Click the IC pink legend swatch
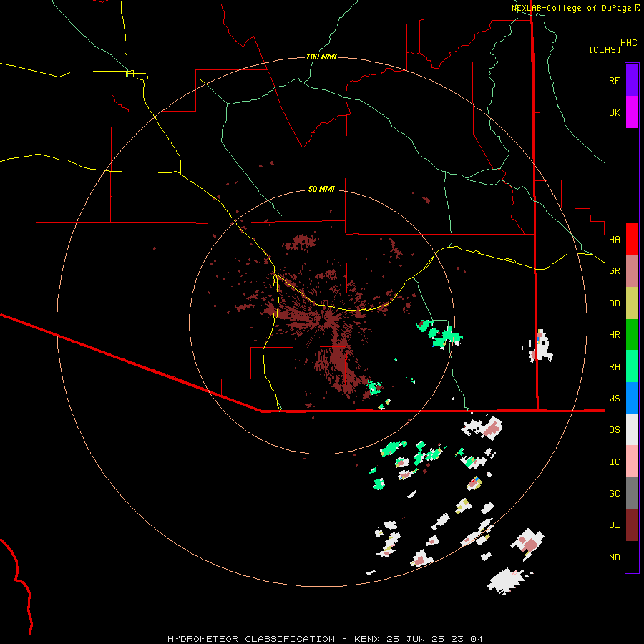Screen dimensions: 644x644 632,462
